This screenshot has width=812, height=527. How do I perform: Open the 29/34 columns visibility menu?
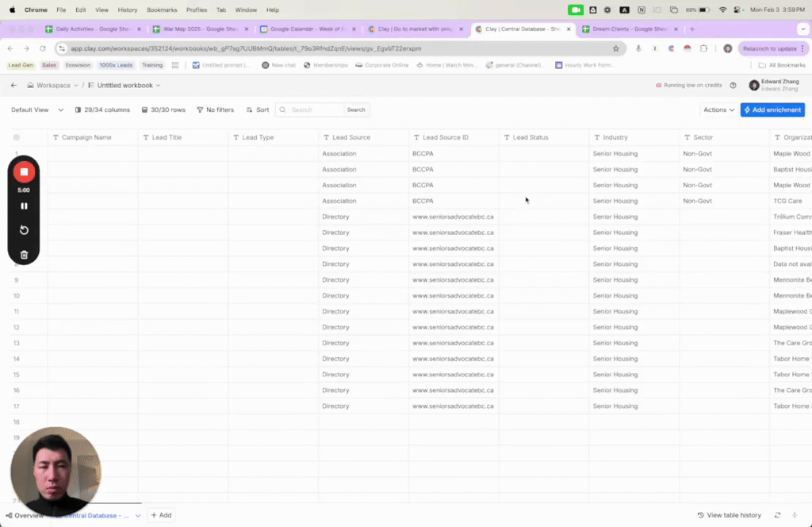click(x=101, y=110)
